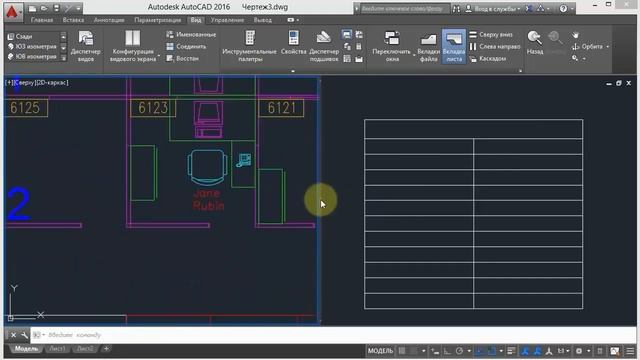Screen dimensions: 640x360
Task: Open the Управление ribbon tab
Action: [227, 20]
